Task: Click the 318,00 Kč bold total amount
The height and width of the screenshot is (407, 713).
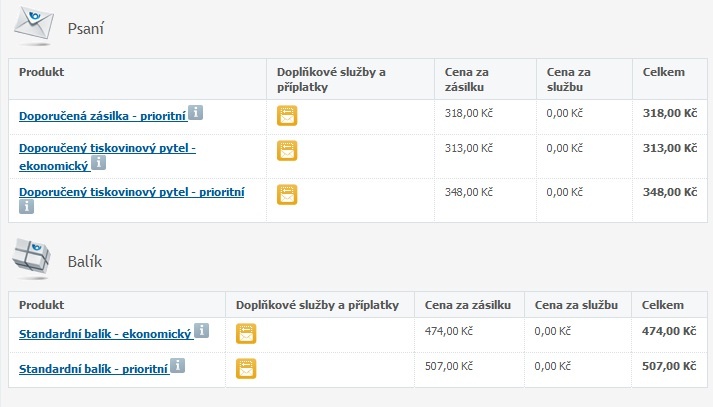Action: pos(668,113)
